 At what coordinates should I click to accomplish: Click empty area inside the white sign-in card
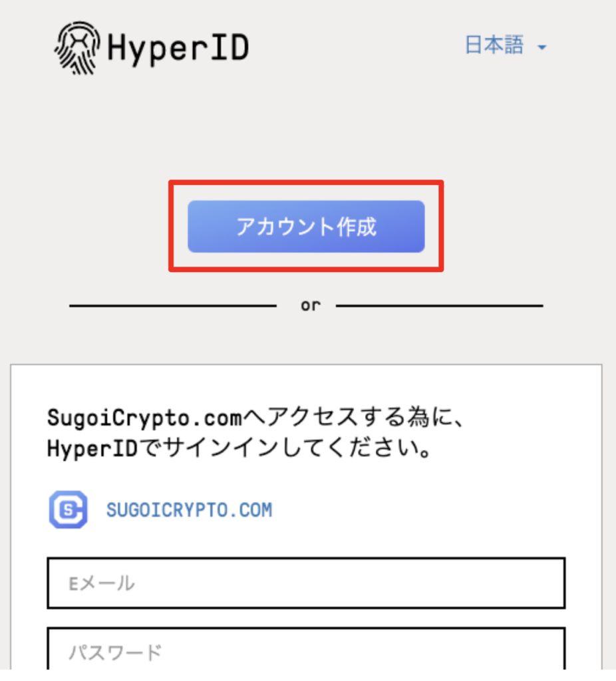(434, 508)
